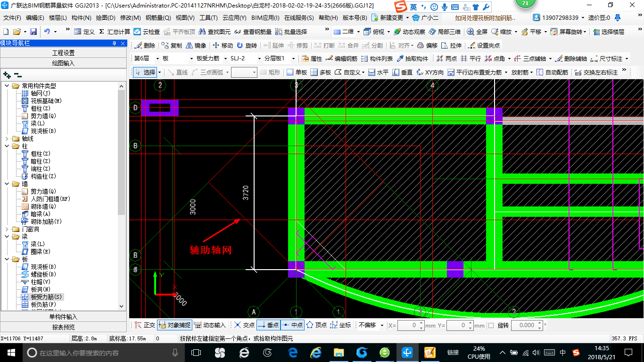Open 查看钢筋量 rebar quantity viewer
This screenshot has width=644, height=362.
pyautogui.click(x=253, y=32)
